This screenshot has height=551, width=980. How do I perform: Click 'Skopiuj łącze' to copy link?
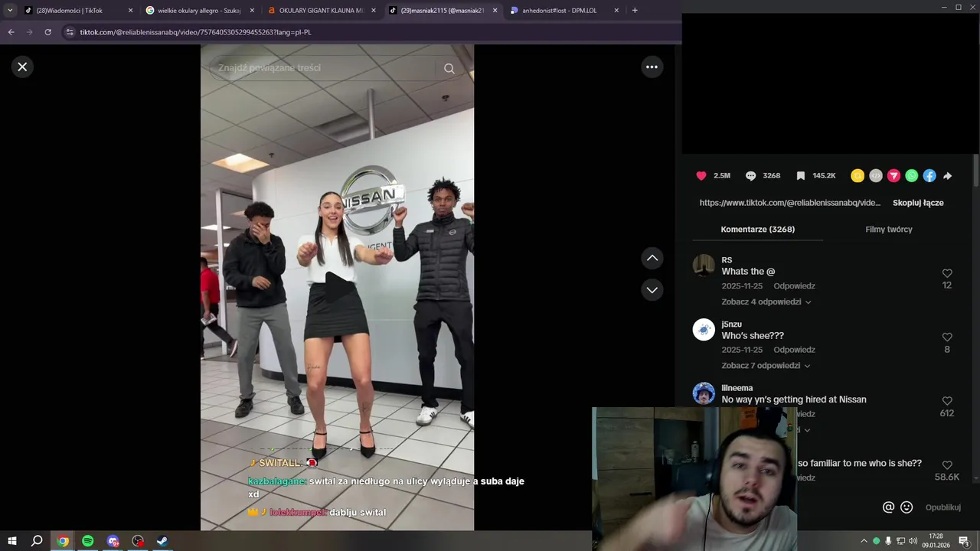coord(918,203)
